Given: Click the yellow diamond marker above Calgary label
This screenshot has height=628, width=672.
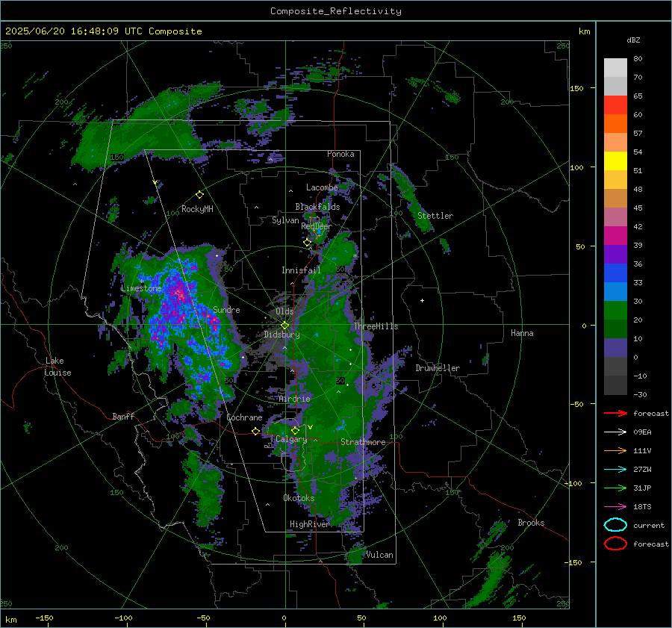Looking at the screenshot, I should click(295, 430).
